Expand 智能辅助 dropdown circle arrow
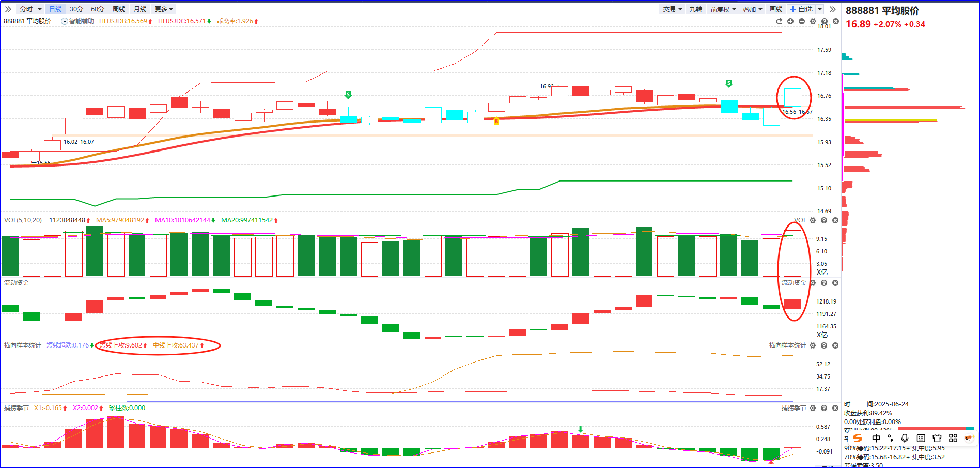The width and height of the screenshot is (980, 468). click(x=65, y=21)
